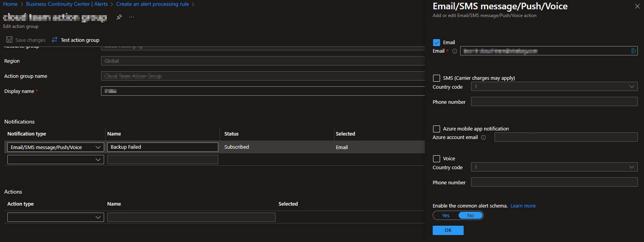This screenshot has width=644, height=242.
Task: Close the Email/SMS message/Push/Voice panel
Action: point(637,6)
